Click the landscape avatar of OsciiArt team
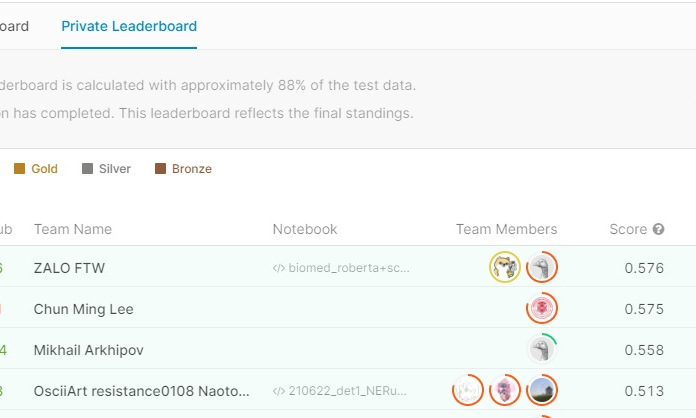The image size is (696, 418). point(542,390)
